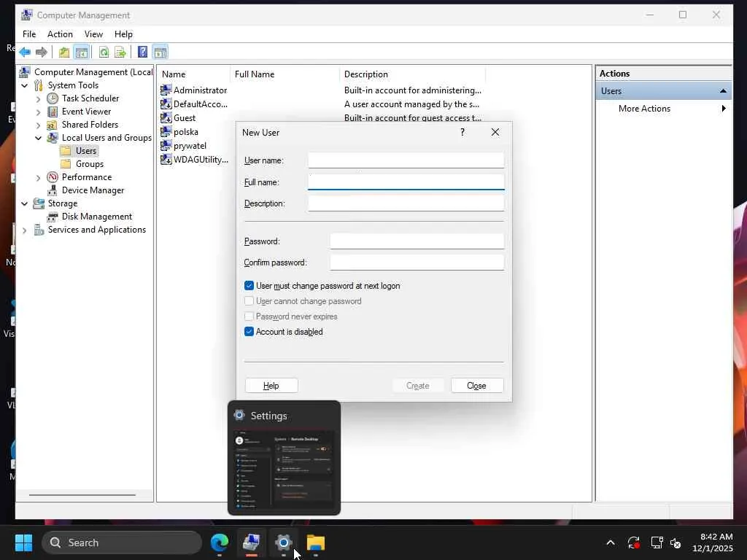Click the Confirm password input field
Viewport: 747px width, 560px height.
click(x=417, y=262)
